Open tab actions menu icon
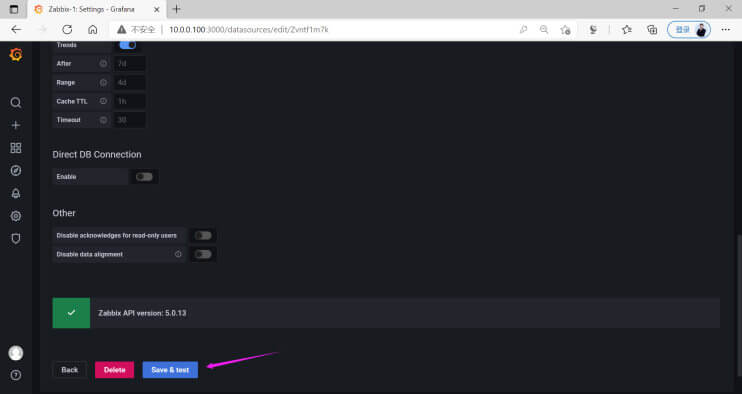The width and height of the screenshot is (742, 394). 14,9
